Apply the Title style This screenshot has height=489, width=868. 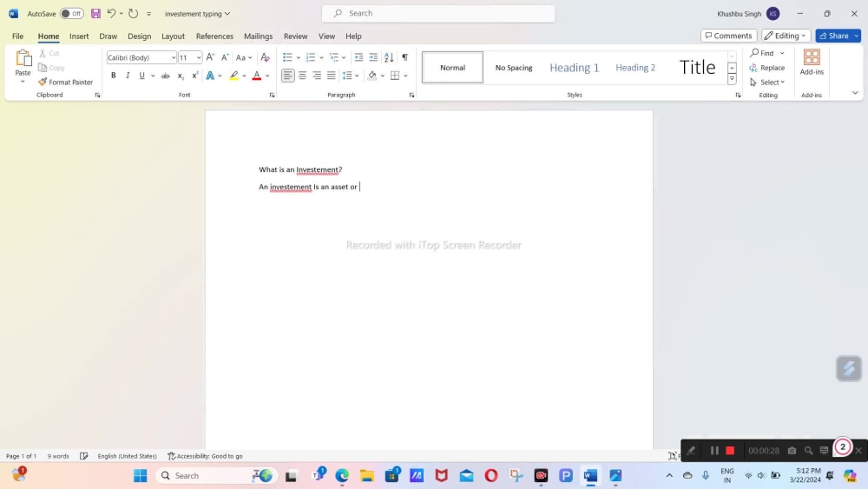point(697,68)
